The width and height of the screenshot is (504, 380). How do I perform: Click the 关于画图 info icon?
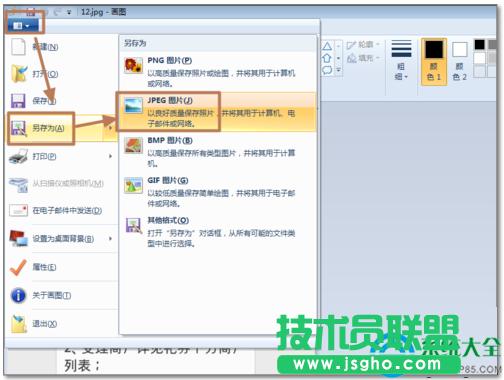(18, 295)
